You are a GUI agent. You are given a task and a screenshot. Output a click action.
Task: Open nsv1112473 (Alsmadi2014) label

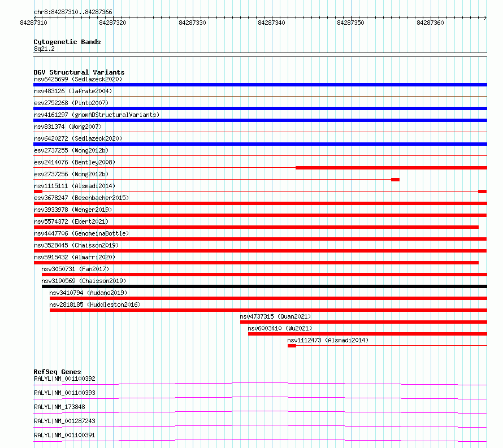(328, 340)
